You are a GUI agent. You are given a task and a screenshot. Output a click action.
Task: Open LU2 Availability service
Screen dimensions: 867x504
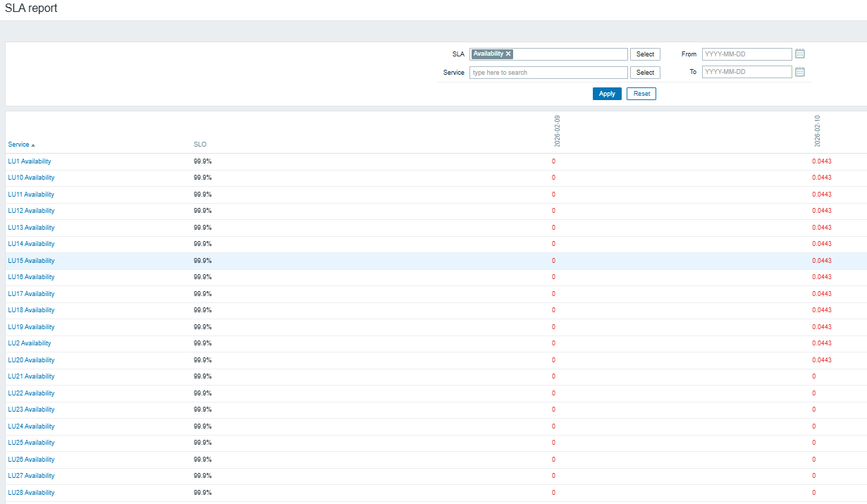point(30,343)
